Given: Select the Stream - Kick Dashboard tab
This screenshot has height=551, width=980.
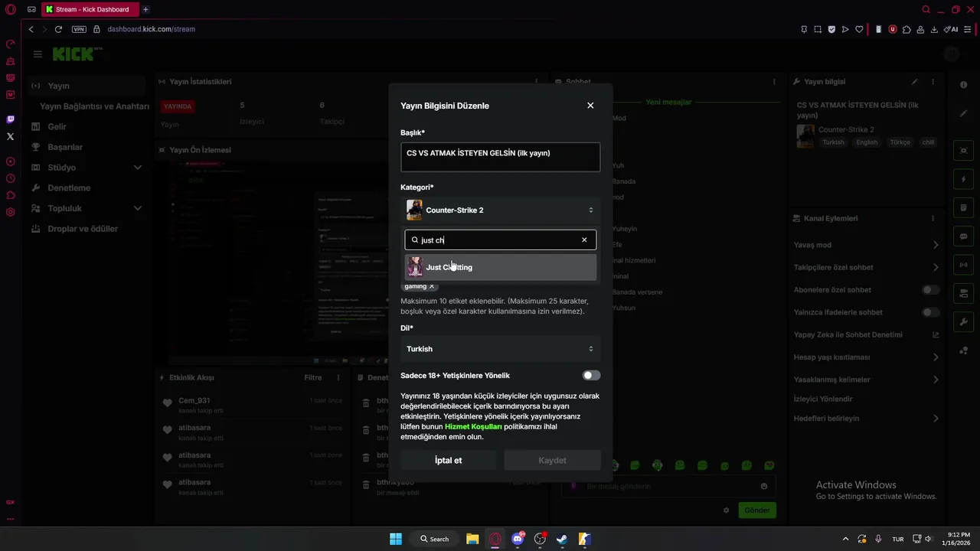Looking at the screenshot, I should (x=90, y=9).
